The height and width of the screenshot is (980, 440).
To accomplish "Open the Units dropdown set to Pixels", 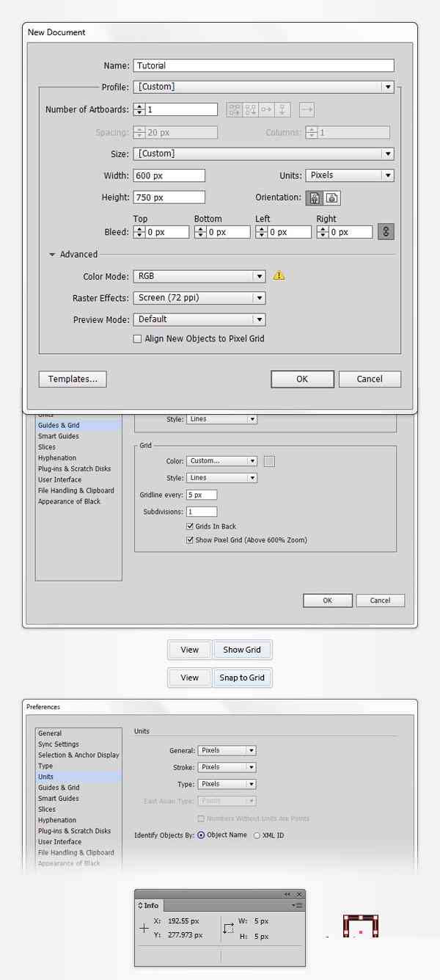I will [x=349, y=175].
